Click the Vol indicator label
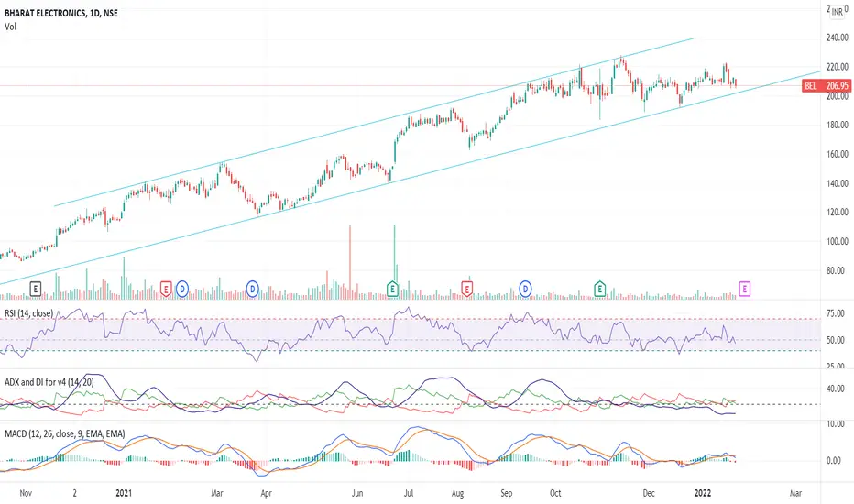Screen dimensions: 854x504 point(10,27)
